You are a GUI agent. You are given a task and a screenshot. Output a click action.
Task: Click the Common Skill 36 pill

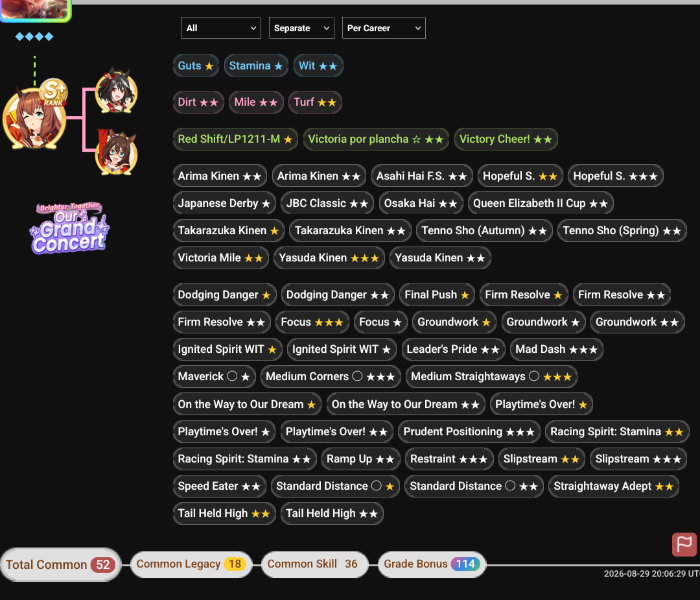tap(315, 564)
